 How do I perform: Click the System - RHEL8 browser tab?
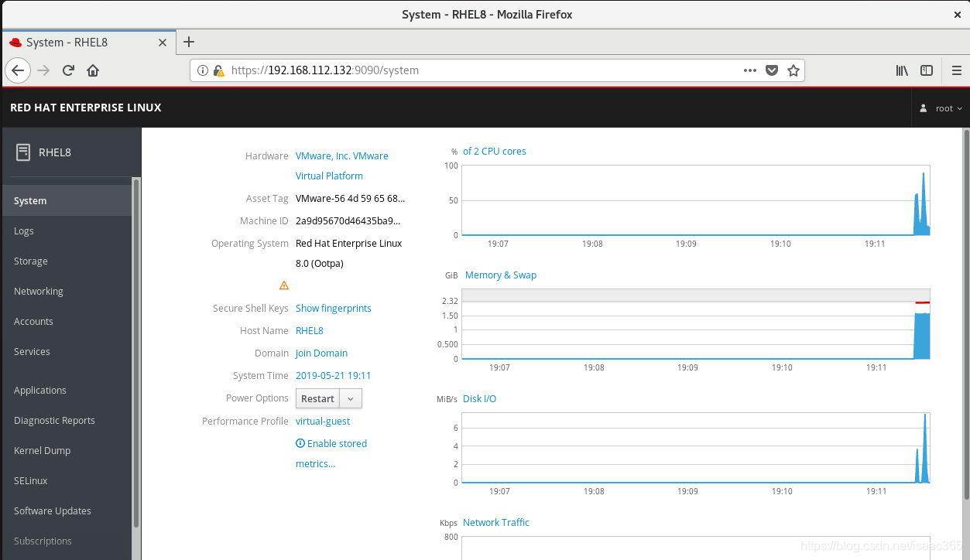(88, 43)
